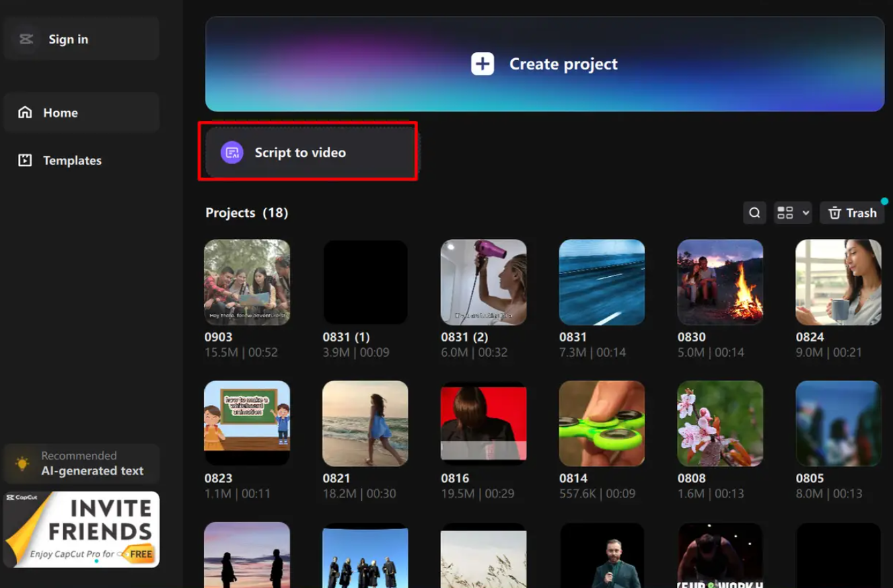Click the 0903 project name

(x=218, y=337)
